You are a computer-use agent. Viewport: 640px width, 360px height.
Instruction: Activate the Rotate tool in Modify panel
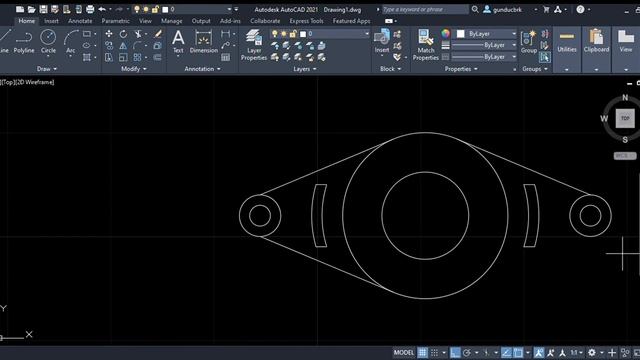[x=123, y=34]
